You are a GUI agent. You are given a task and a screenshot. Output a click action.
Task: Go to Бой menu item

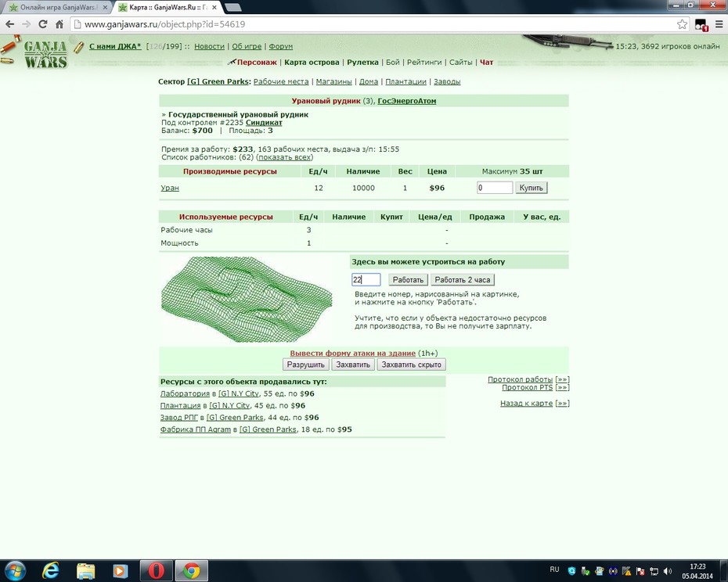pos(393,63)
